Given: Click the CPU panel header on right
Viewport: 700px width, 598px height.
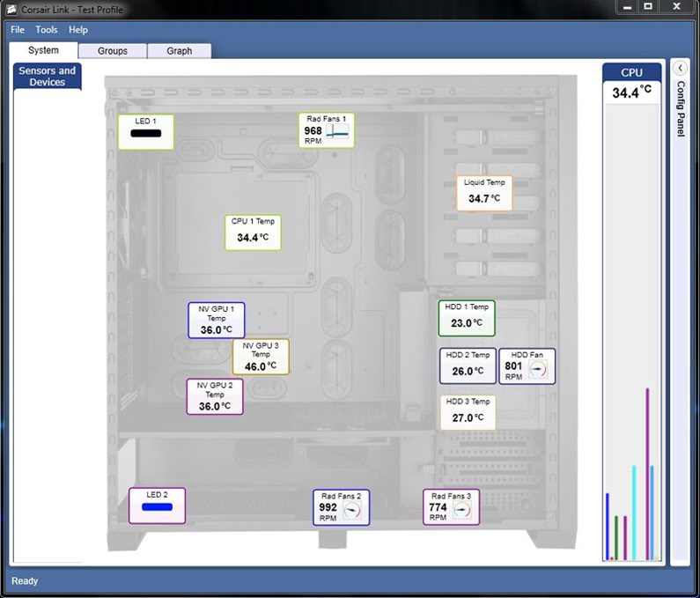Looking at the screenshot, I should [631, 72].
